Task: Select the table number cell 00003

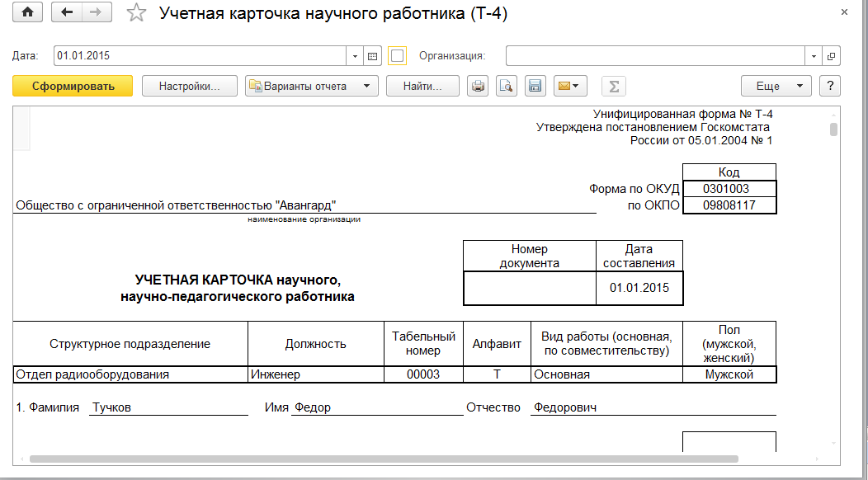Action: click(x=423, y=374)
